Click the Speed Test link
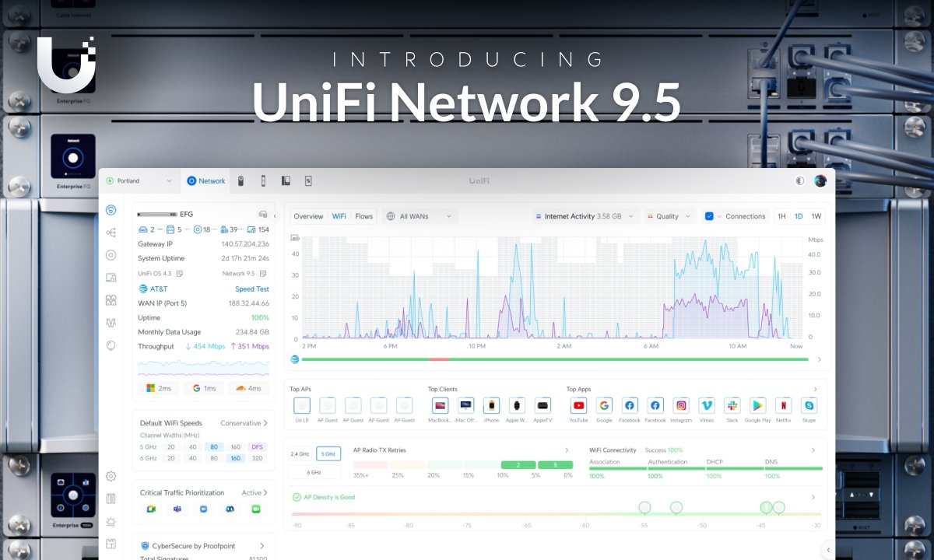 (x=252, y=289)
